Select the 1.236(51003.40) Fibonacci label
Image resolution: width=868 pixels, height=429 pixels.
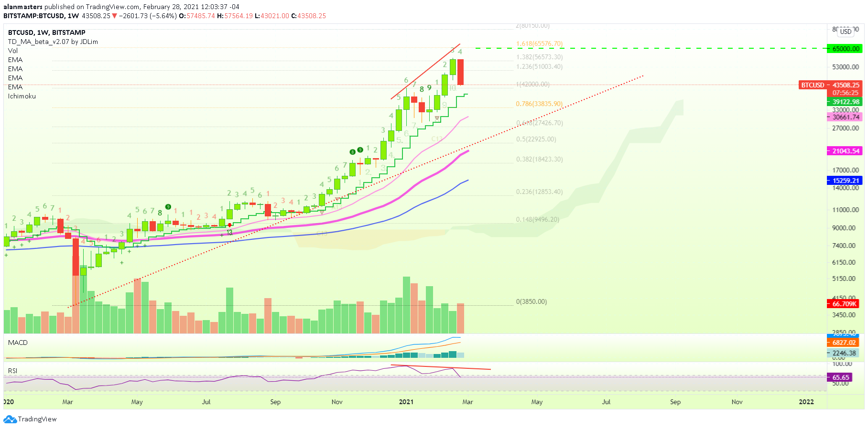pos(540,66)
